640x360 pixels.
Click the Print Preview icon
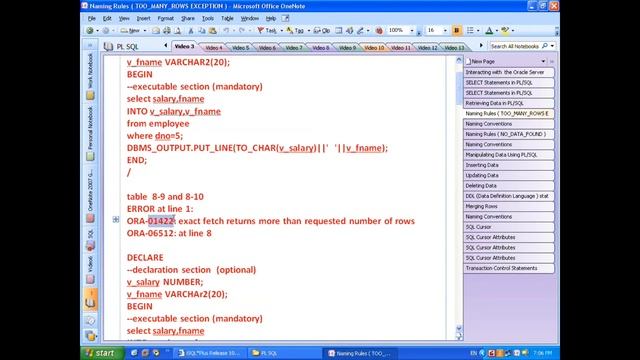[178, 31]
